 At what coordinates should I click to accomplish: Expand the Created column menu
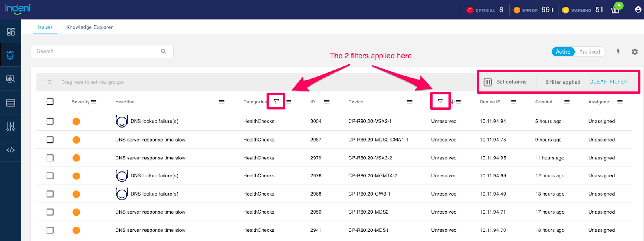(567, 102)
